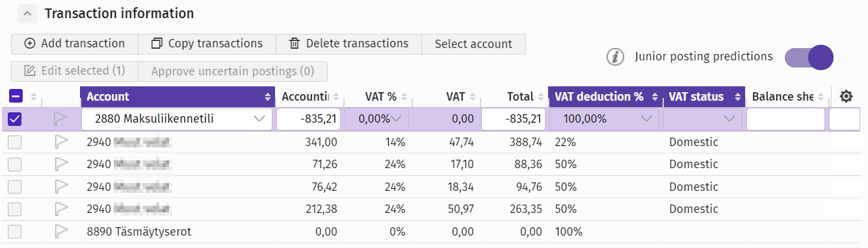This screenshot has width=868, height=248.
Task: Click the info icon beside Junior posting predictions
Action: pyautogui.click(x=615, y=57)
